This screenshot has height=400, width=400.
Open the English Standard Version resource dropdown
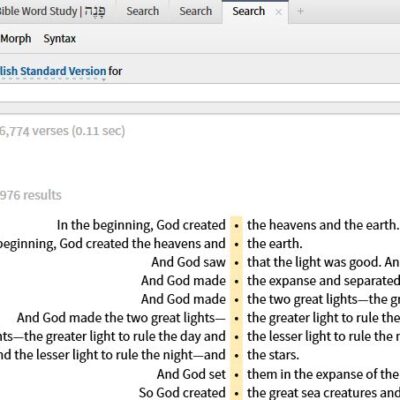(x=53, y=71)
